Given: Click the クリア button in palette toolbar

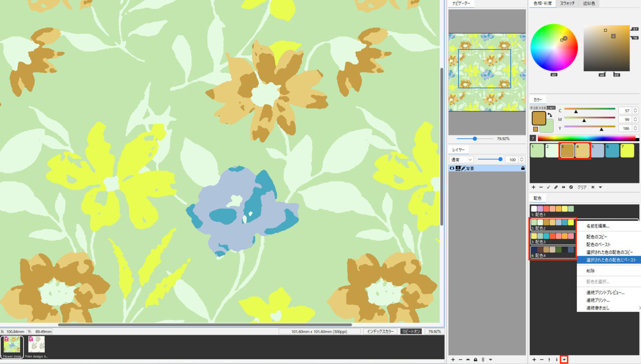Looking at the screenshot, I should pyautogui.click(x=582, y=187).
